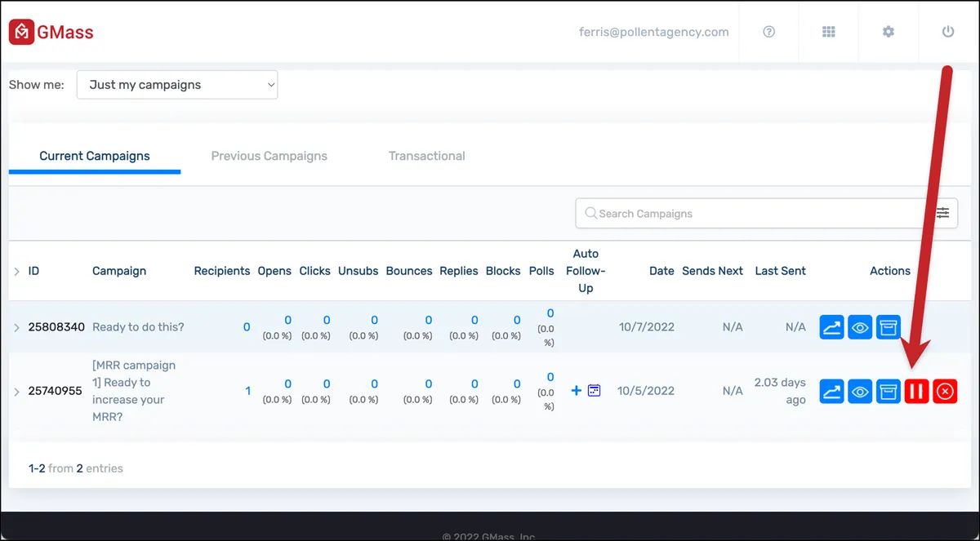
Task: Click the 'Show me:' label
Action: coord(37,85)
